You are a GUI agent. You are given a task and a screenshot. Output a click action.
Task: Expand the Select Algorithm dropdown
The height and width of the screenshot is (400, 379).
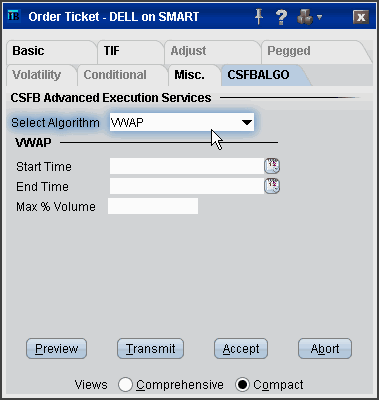point(182,122)
